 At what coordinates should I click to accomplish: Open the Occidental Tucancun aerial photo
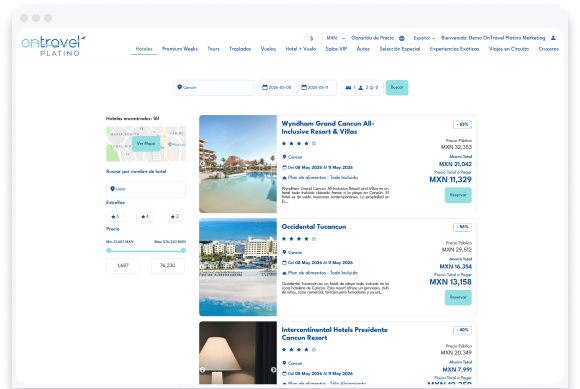[238, 267]
